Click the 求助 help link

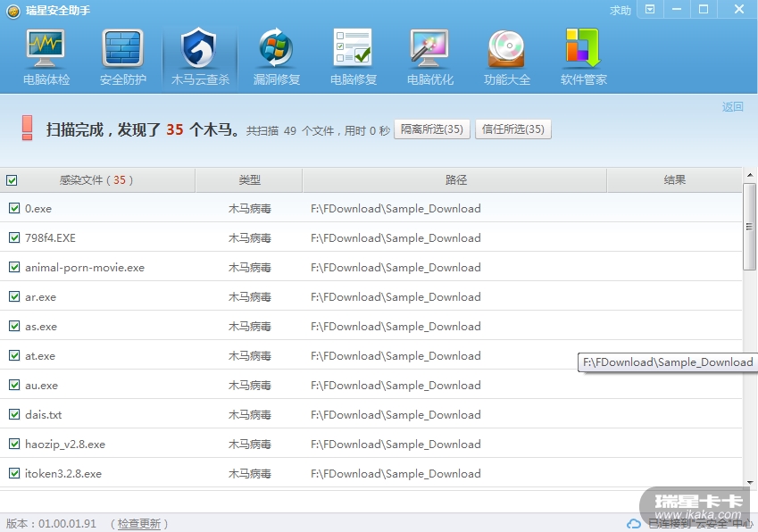(x=621, y=10)
